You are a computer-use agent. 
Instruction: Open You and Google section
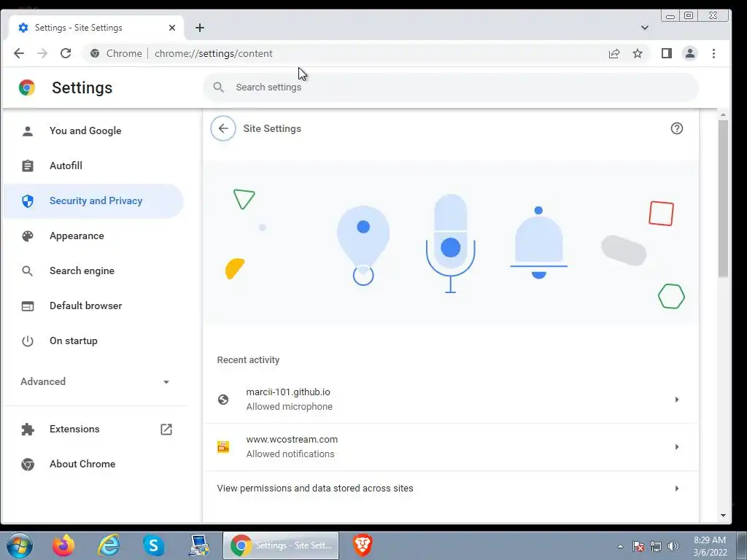[93, 131]
